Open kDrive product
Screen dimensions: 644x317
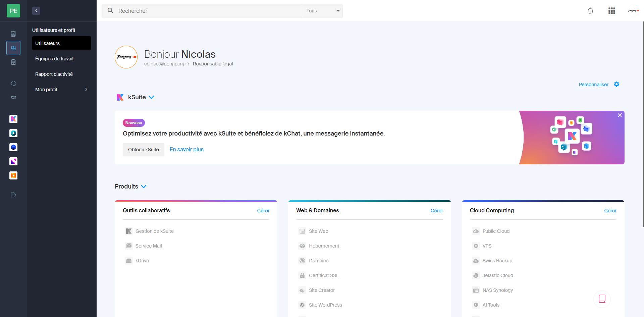click(137, 261)
